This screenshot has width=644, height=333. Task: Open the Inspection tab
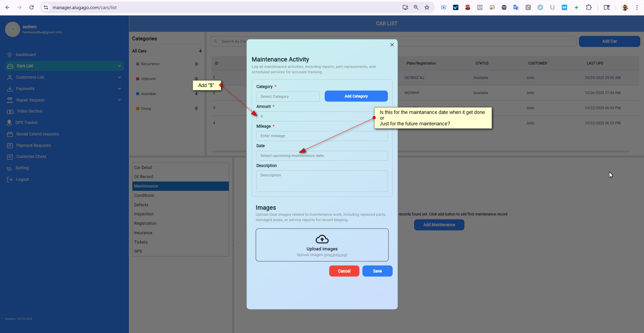144,214
